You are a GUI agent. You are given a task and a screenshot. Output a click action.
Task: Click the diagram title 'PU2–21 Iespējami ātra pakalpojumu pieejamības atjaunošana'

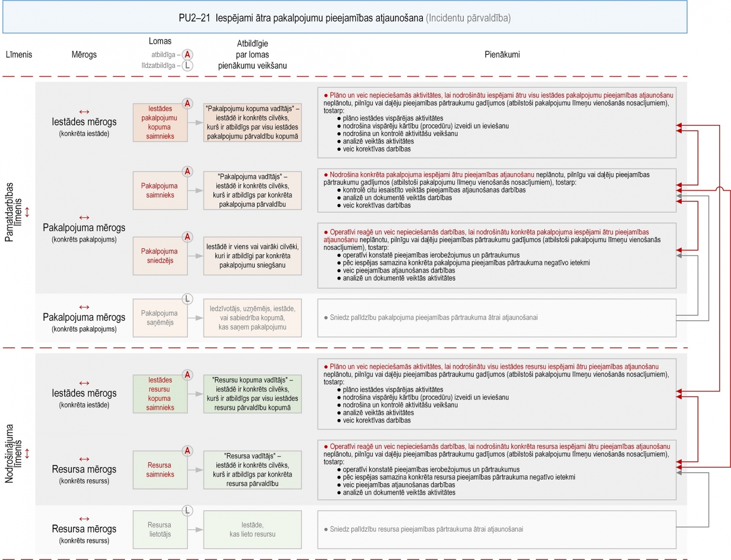point(301,18)
